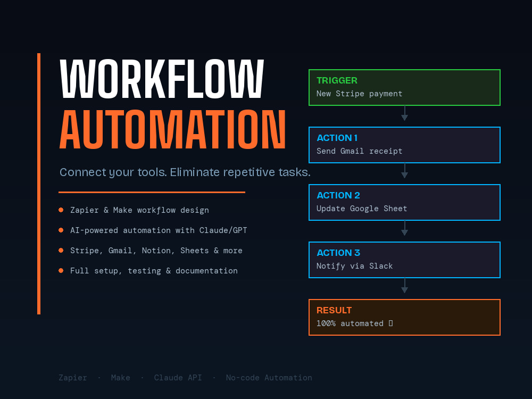
Task: Click 'Zapier' in the footer
Action: [x=72, y=378]
